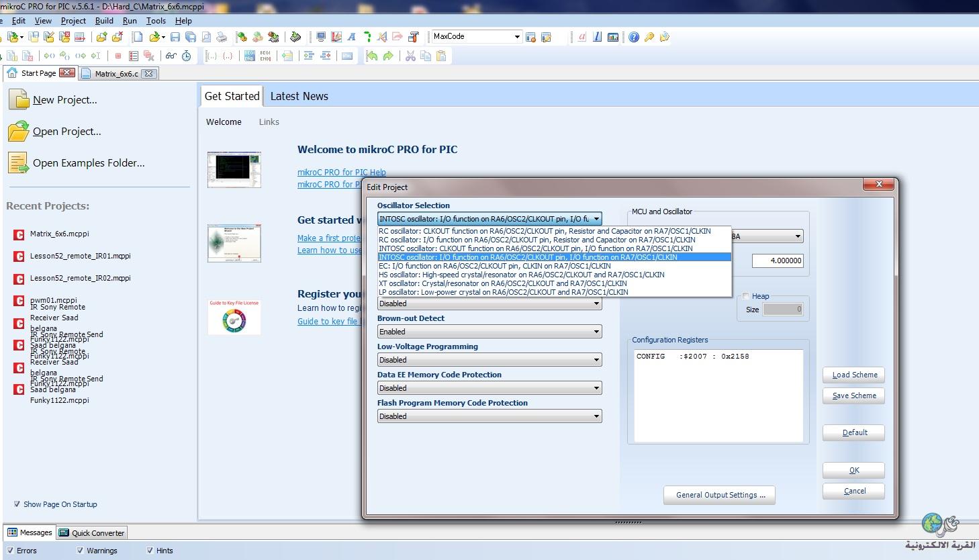979x560 pixels.
Task: Click the Paste clipboard icon
Action: coord(441,56)
